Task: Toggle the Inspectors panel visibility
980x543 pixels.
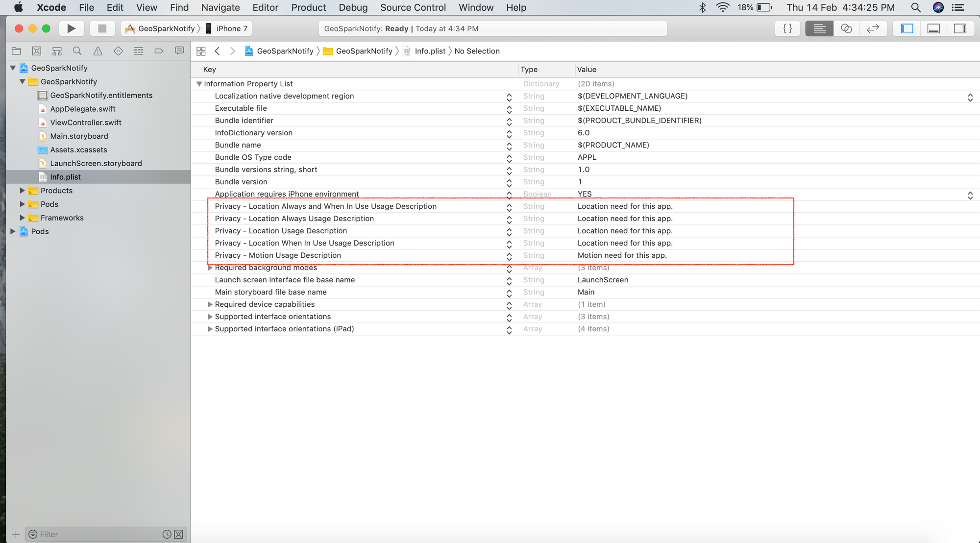Action: point(960,28)
